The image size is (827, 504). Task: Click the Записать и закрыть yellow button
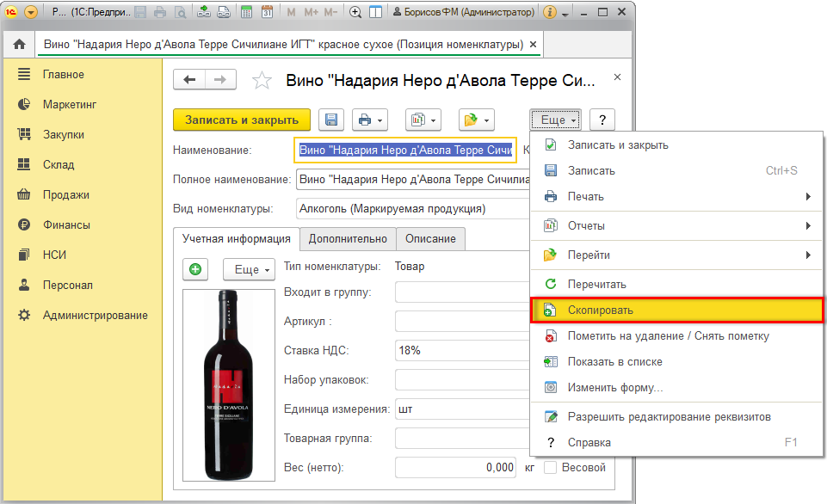click(242, 120)
